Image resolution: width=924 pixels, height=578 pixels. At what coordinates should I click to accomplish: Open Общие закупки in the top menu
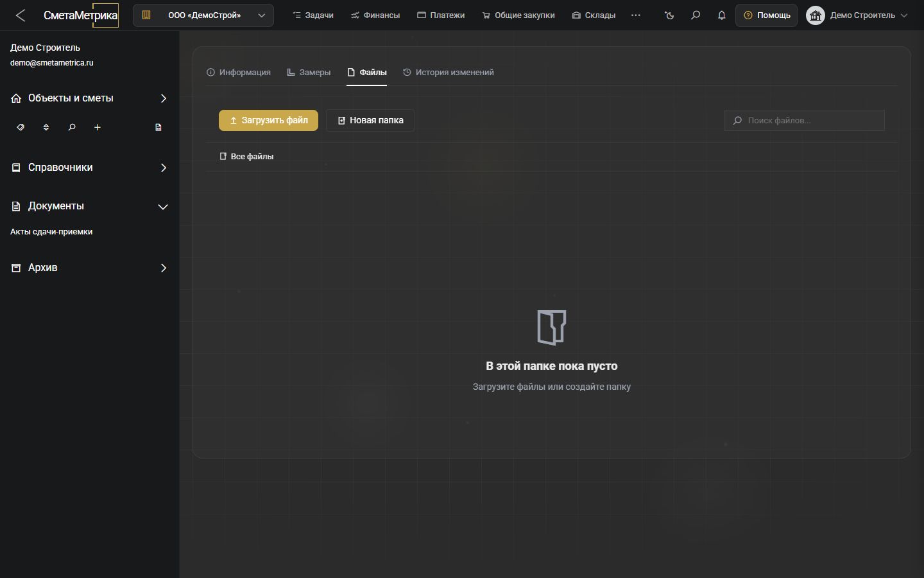point(518,15)
